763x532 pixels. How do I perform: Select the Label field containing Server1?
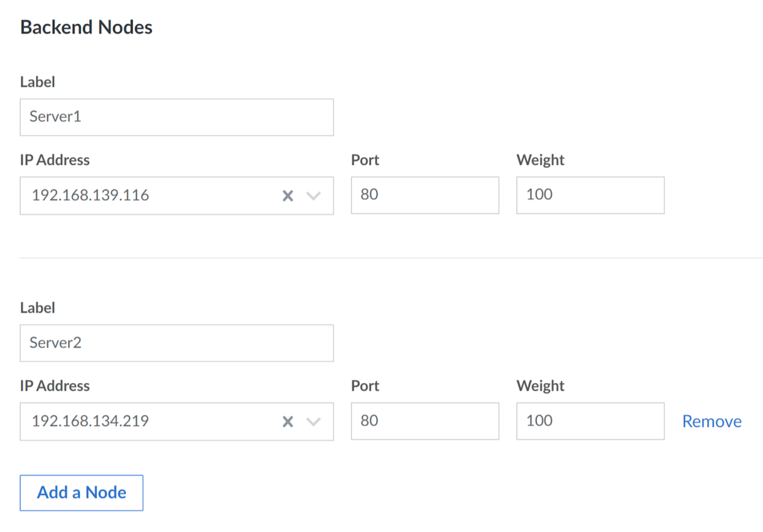tap(176, 117)
